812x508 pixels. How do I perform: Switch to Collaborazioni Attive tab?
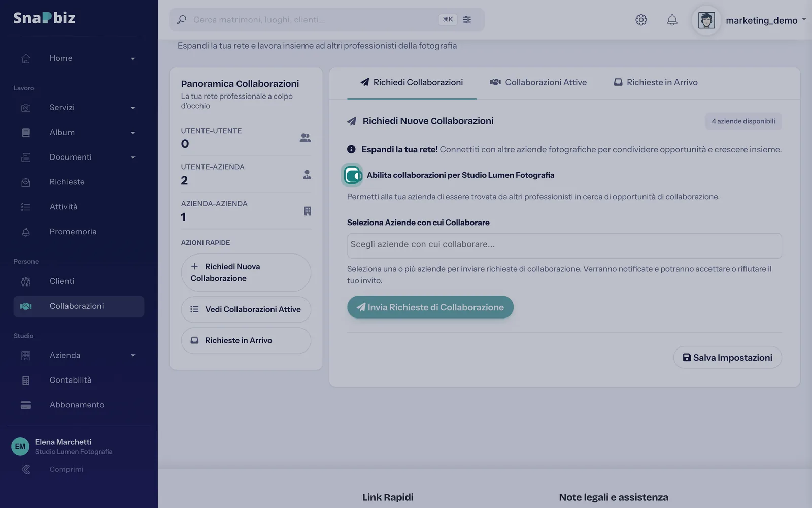tap(538, 82)
